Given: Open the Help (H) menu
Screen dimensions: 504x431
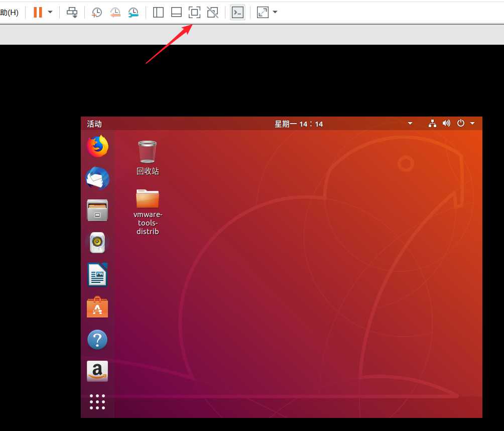Looking at the screenshot, I should pyautogui.click(x=9, y=13).
